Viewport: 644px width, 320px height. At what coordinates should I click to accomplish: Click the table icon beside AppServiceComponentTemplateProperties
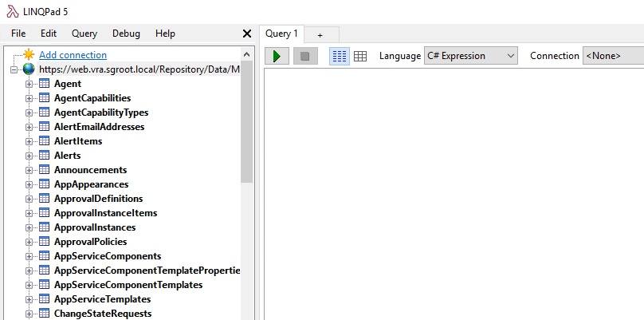[44, 271]
